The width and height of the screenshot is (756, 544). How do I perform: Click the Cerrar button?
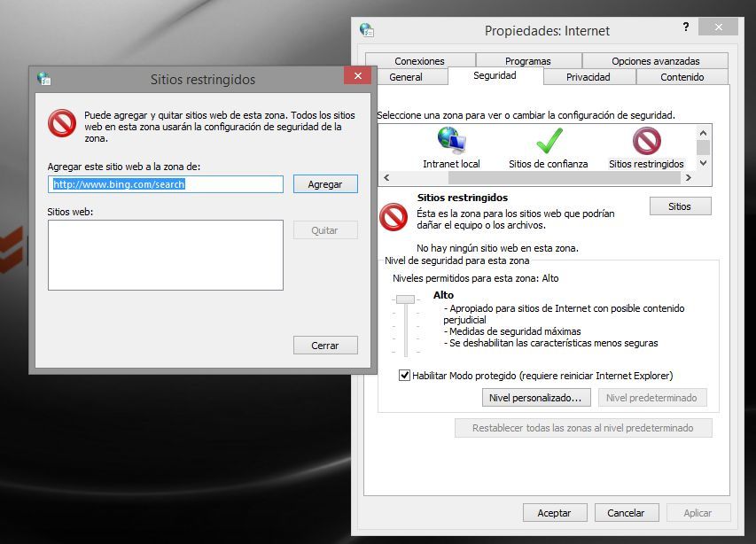click(x=325, y=346)
